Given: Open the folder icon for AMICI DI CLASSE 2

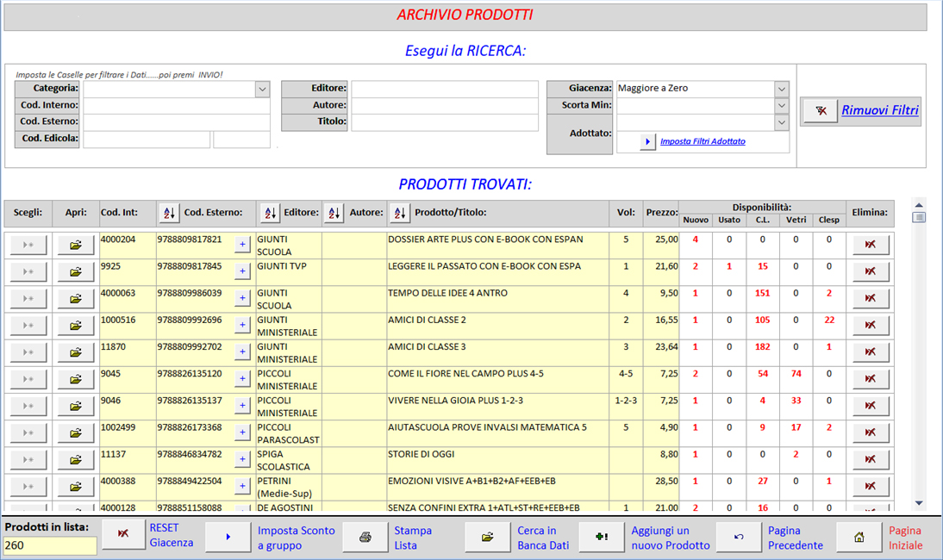Looking at the screenshot, I should tap(76, 326).
